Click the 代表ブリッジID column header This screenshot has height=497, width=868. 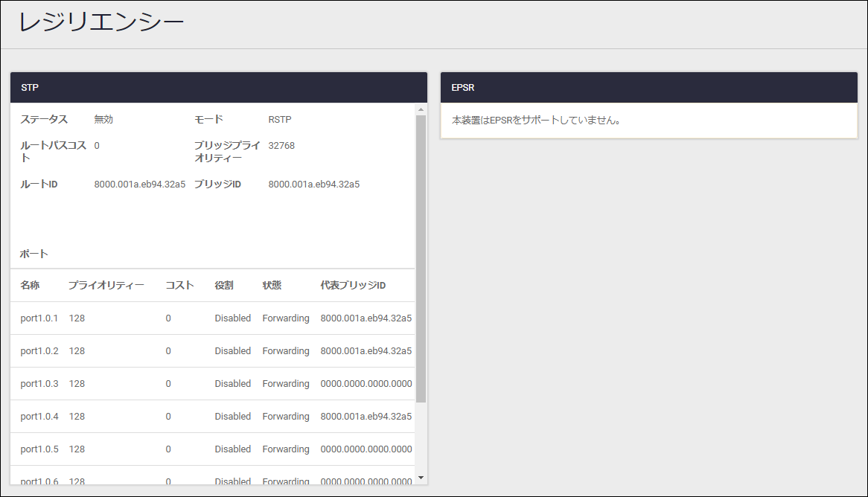pyautogui.click(x=353, y=286)
